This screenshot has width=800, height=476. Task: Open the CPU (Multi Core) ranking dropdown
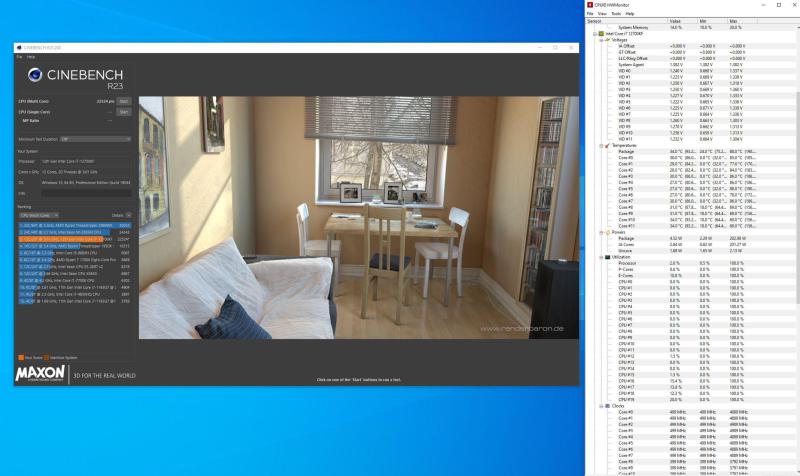click(x=40, y=215)
